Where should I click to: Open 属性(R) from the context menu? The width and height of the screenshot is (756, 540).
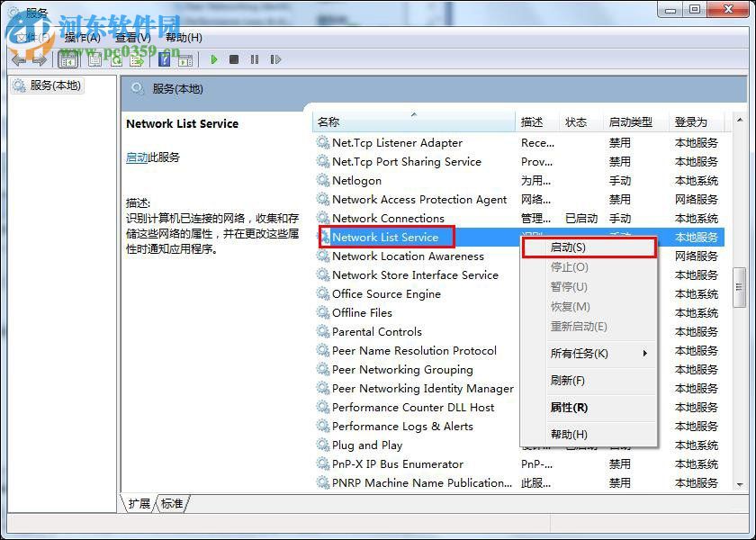click(570, 407)
